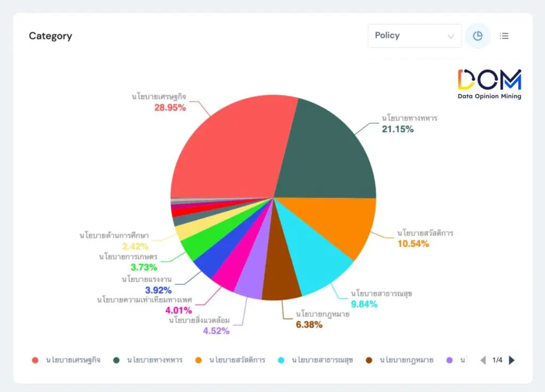Toggle dark green นโยบายทางทหาร legend item
Screen dimensions: 545x392
tap(148, 360)
